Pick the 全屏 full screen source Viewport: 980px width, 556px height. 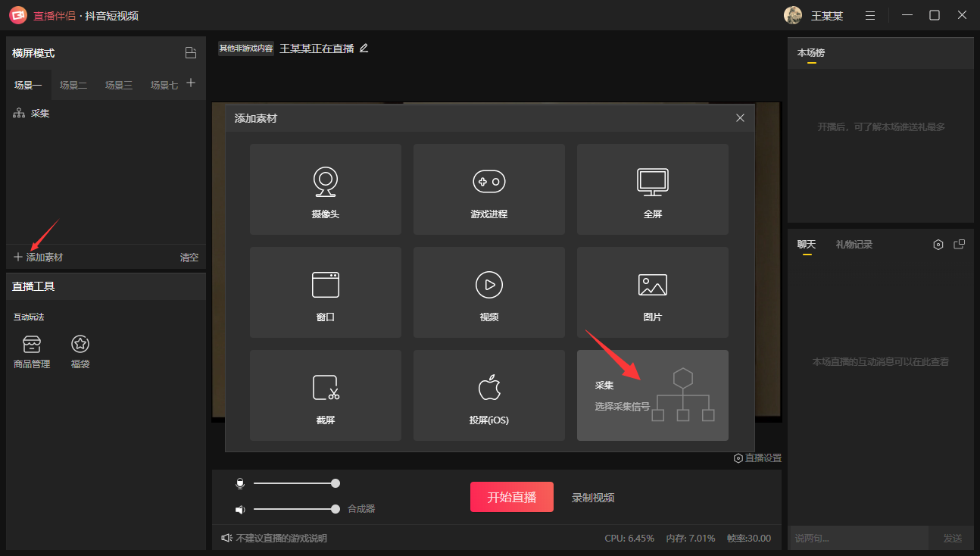(x=653, y=189)
